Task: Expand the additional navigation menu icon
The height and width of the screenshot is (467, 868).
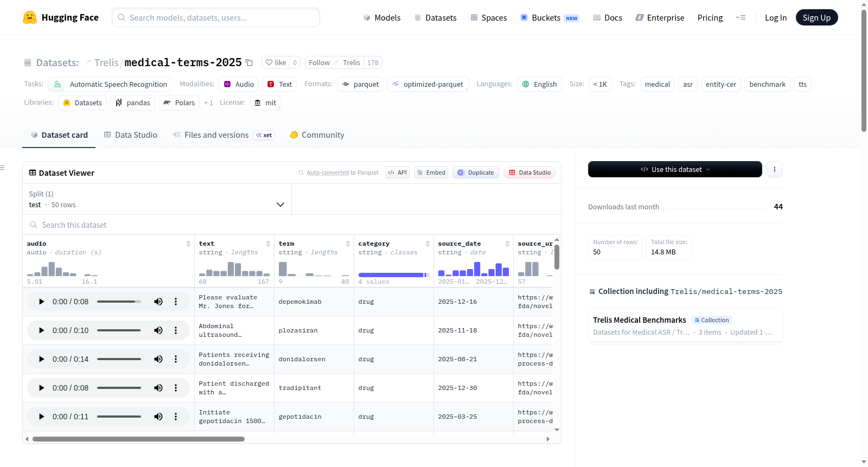Action: (741, 17)
